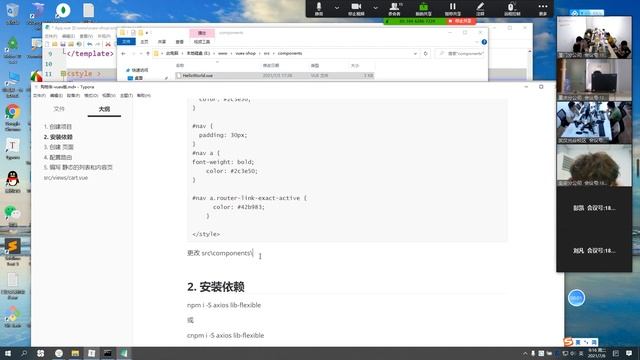Viewport: 640px width, 360px height.
Task: Click the blue 文件 tab in Explorer ribbon
Action: click(x=126, y=42)
